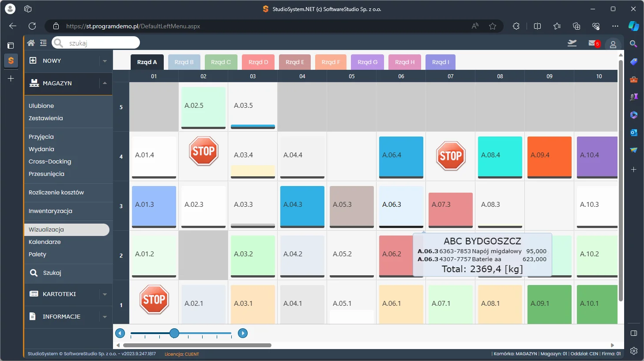Select location cell A.03.2
This screenshot has height=361, width=644.
(x=253, y=255)
